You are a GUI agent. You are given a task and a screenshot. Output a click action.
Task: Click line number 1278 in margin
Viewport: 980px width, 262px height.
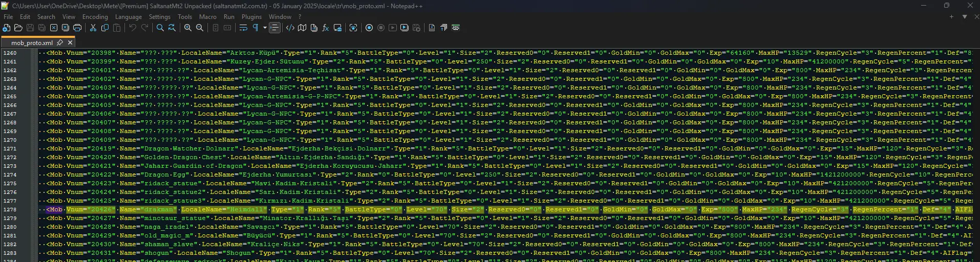pos(10,210)
